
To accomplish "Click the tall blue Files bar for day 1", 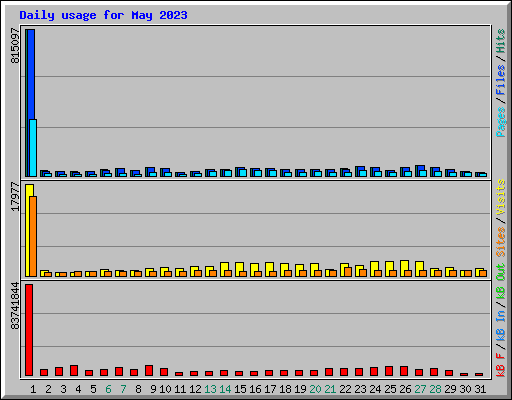I will coord(31,74).
